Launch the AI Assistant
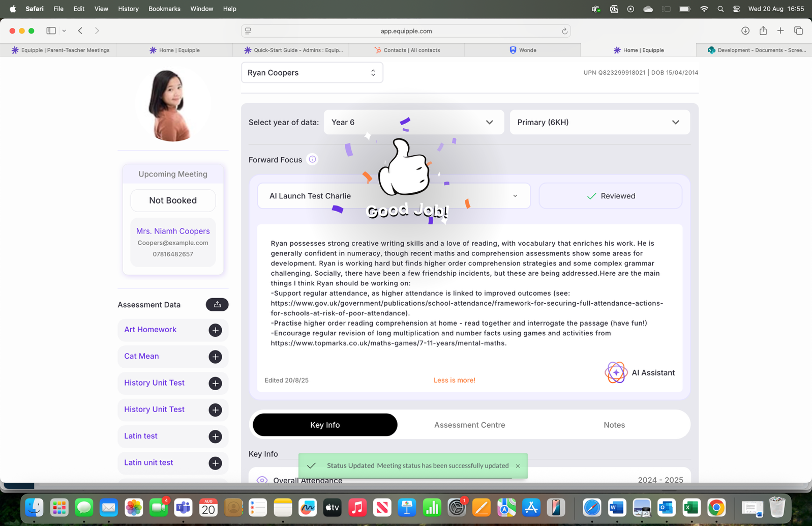Viewport: 812px width, 526px height. 640,372
